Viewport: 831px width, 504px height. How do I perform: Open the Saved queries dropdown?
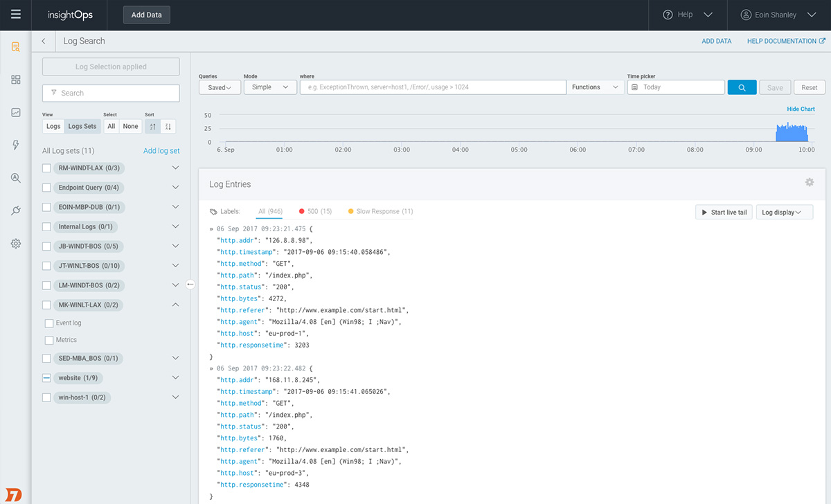(x=220, y=87)
